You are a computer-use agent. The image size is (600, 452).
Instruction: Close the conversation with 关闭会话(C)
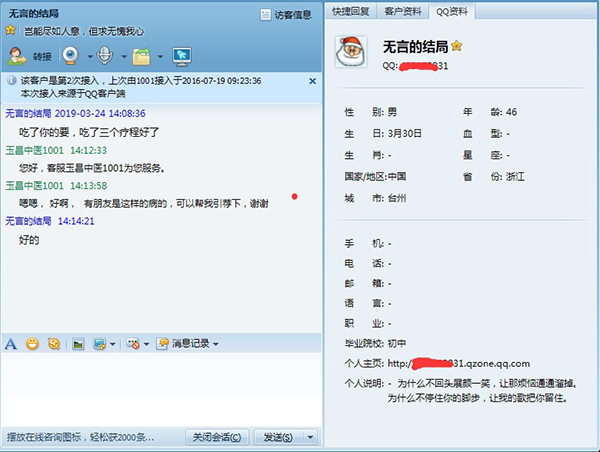217,437
